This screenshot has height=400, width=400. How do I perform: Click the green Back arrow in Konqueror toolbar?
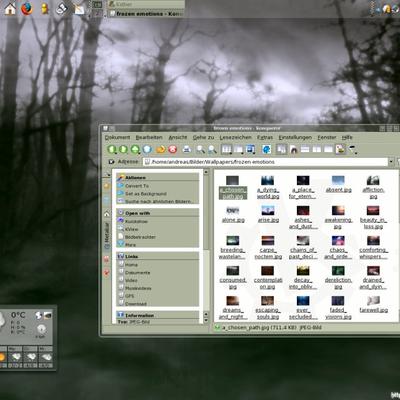tap(112, 149)
